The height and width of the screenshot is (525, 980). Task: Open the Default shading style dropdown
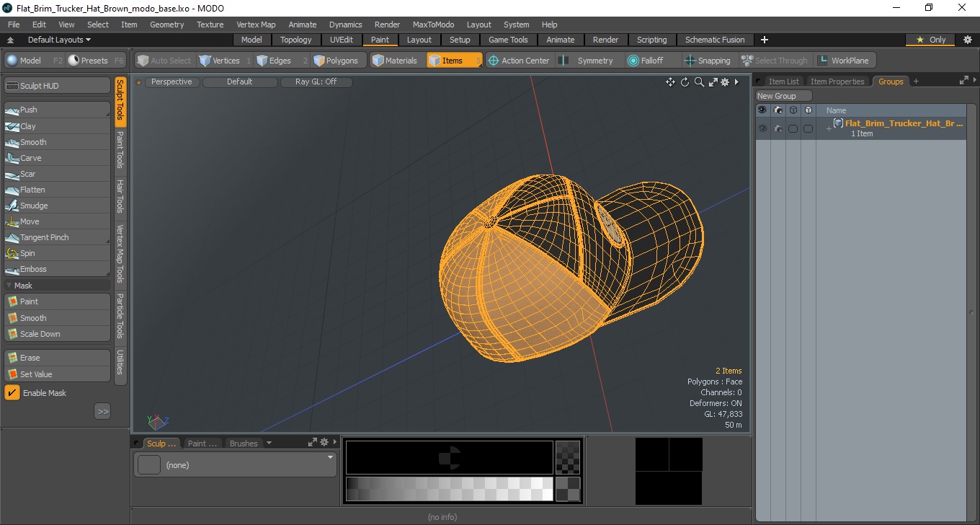pyautogui.click(x=240, y=82)
